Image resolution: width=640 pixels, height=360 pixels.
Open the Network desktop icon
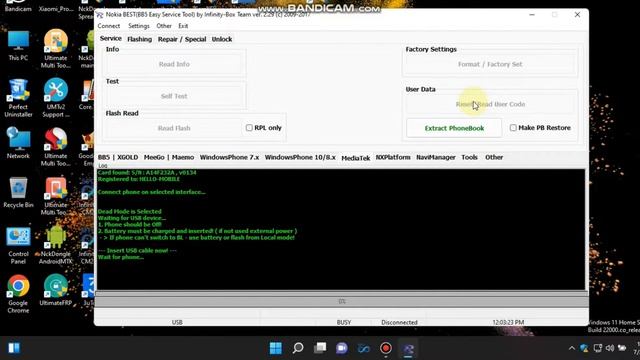18,143
